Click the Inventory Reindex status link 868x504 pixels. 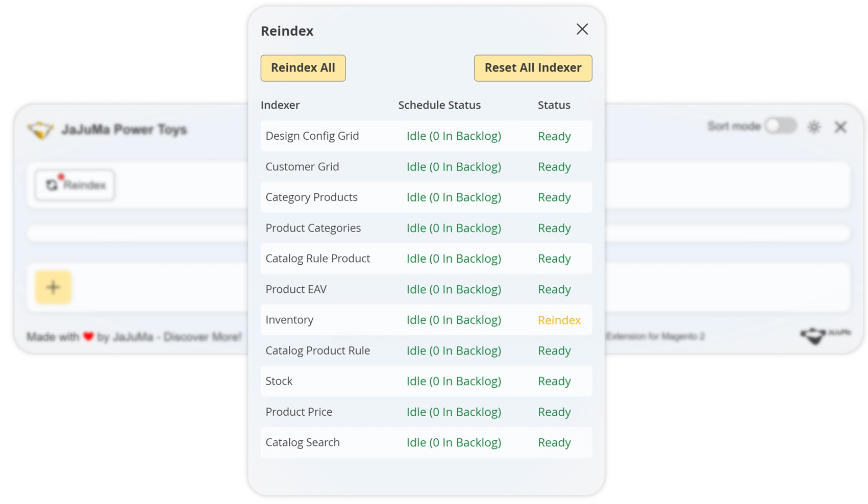tap(559, 320)
